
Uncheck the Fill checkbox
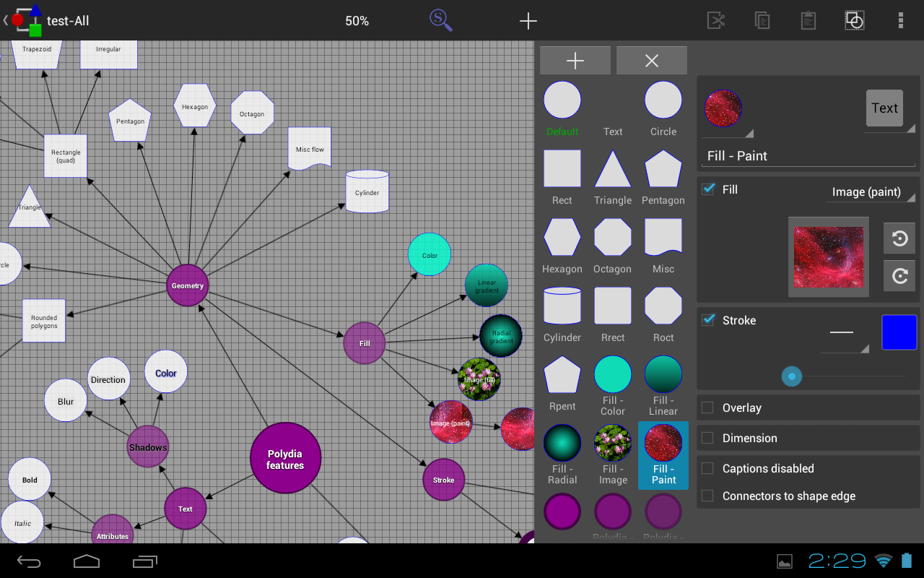coord(709,189)
